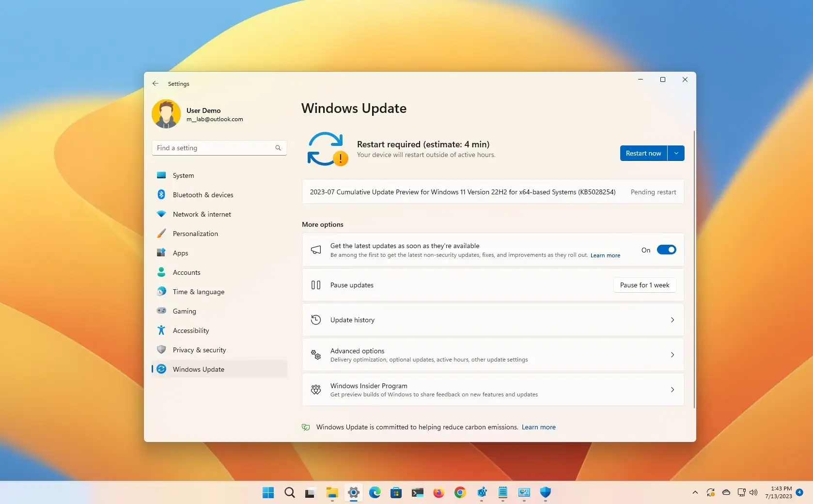Open Accounts settings page
813x504 pixels.
tap(219, 272)
